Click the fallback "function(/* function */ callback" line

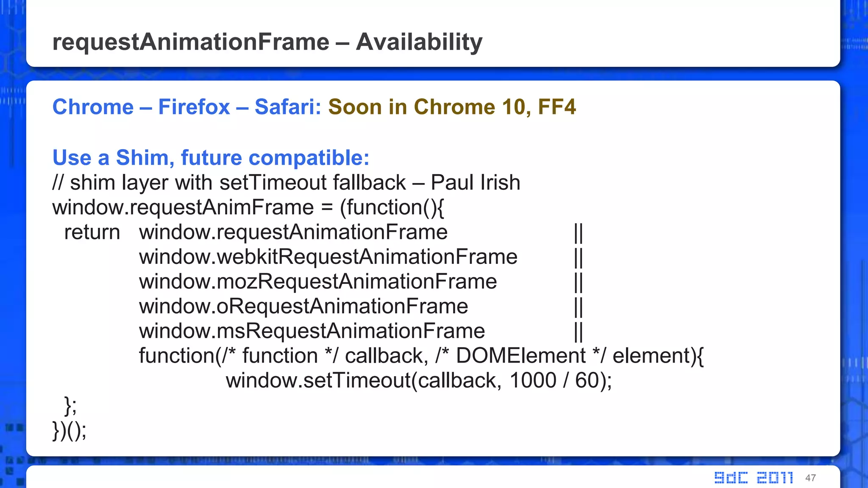click(421, 356)
